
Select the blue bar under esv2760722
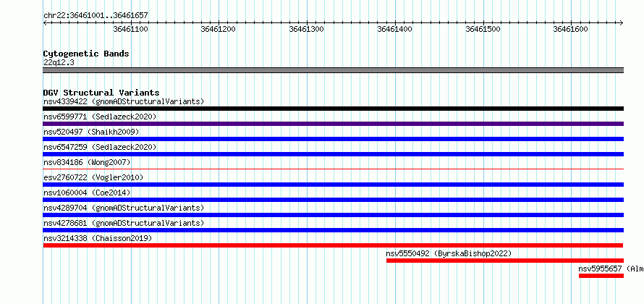pos(333,185)
